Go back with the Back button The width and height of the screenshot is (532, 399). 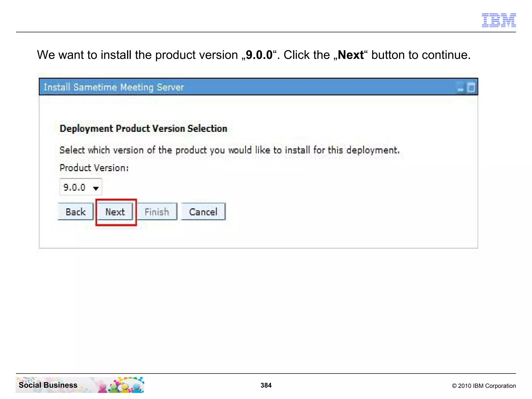click(x=76, y=212)
